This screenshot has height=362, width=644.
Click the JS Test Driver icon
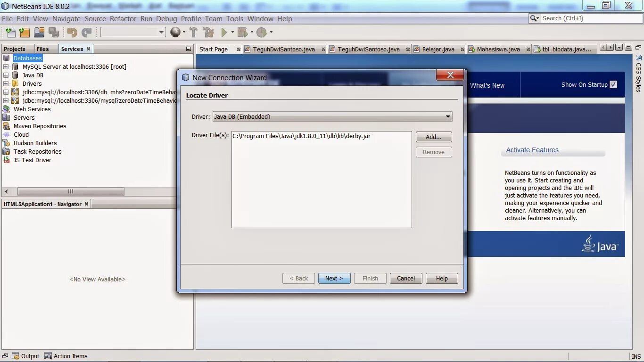(6, 160)
